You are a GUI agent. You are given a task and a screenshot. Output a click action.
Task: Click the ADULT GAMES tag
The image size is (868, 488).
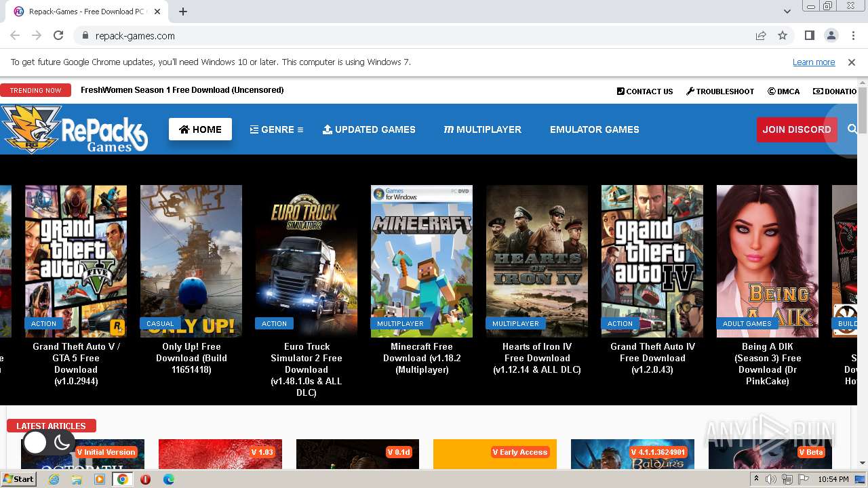point(747,324)
